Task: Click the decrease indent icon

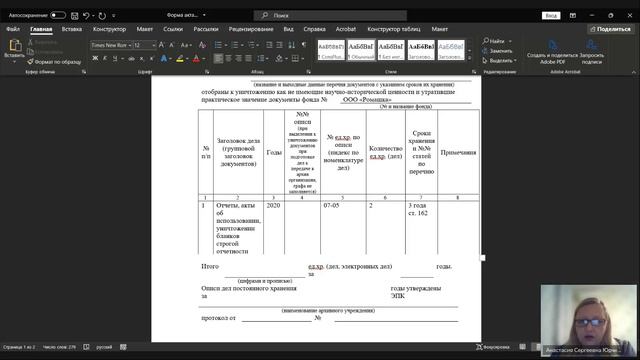Action: (269, 45)
